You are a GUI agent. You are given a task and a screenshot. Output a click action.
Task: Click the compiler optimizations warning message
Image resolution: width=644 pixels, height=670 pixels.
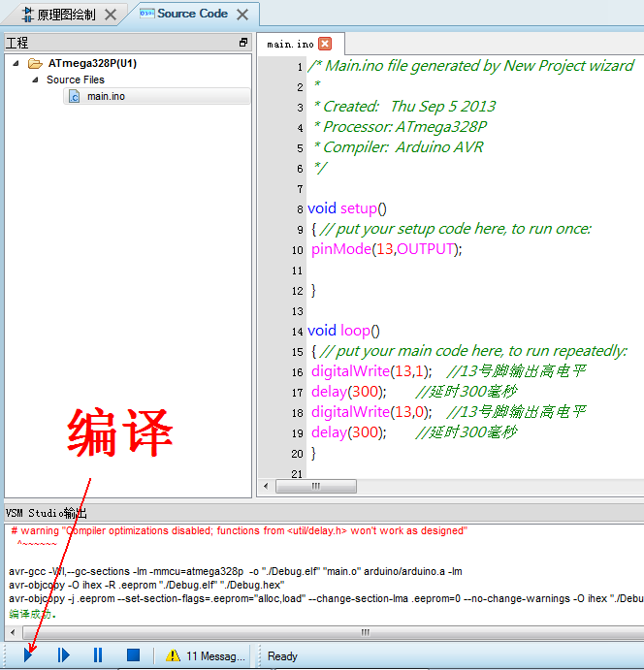pos(240,530)
